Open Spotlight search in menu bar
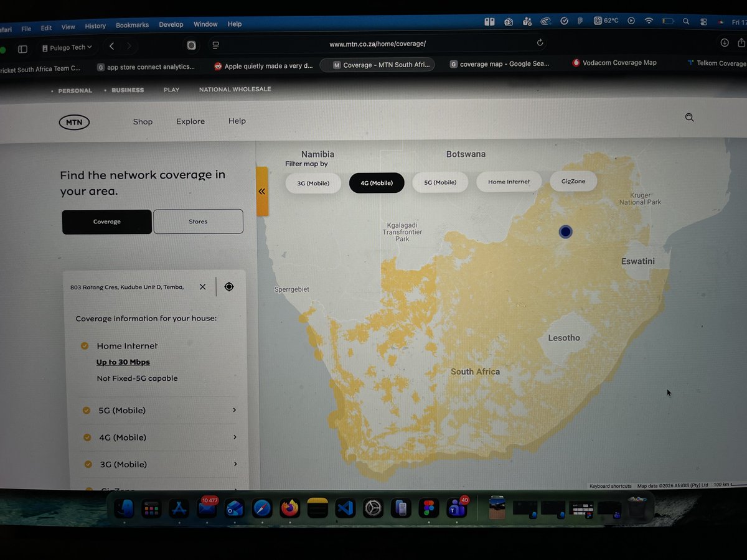 point(686,21)
